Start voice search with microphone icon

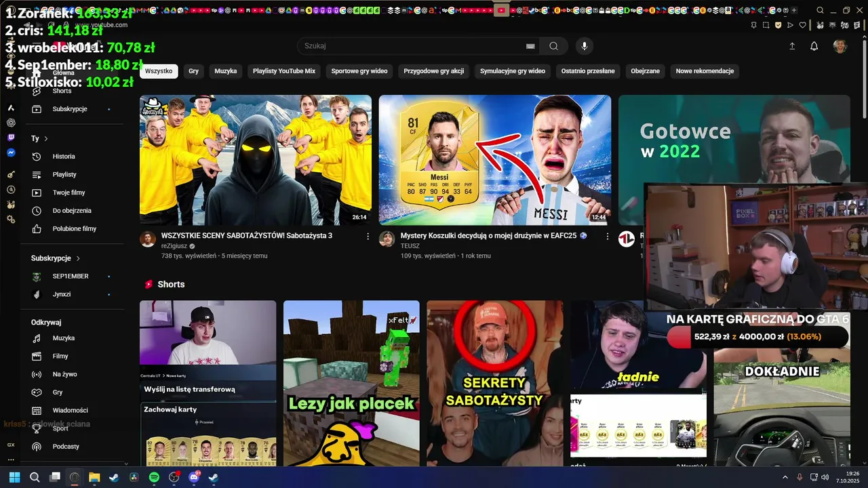point(585,46)
